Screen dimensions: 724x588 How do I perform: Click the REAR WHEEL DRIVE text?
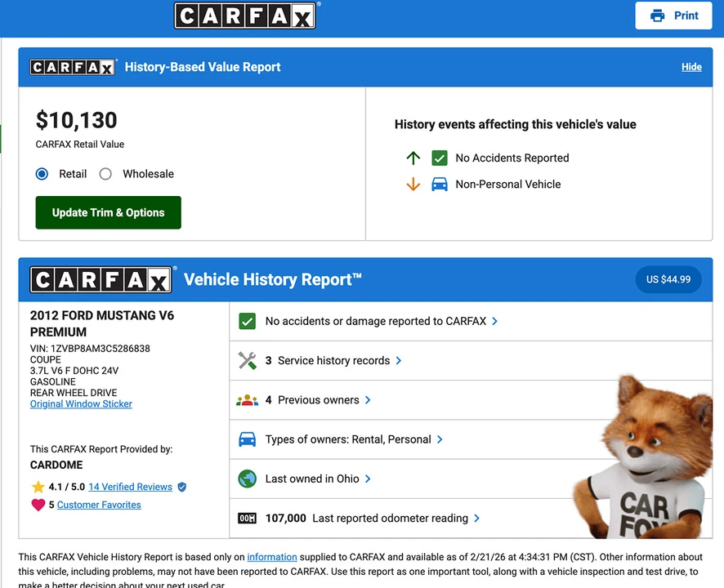[74, 393]
